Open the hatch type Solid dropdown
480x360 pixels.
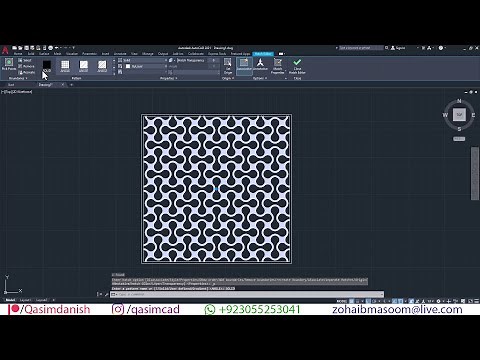(x=142, y=60)
